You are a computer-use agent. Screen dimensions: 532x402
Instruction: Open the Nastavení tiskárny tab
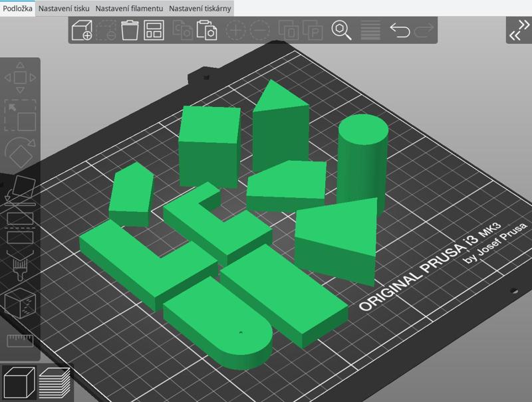(x=200, y=9)
